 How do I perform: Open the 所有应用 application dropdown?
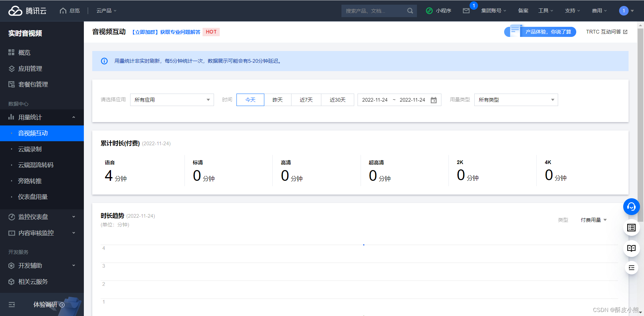[x=172, y=100]
